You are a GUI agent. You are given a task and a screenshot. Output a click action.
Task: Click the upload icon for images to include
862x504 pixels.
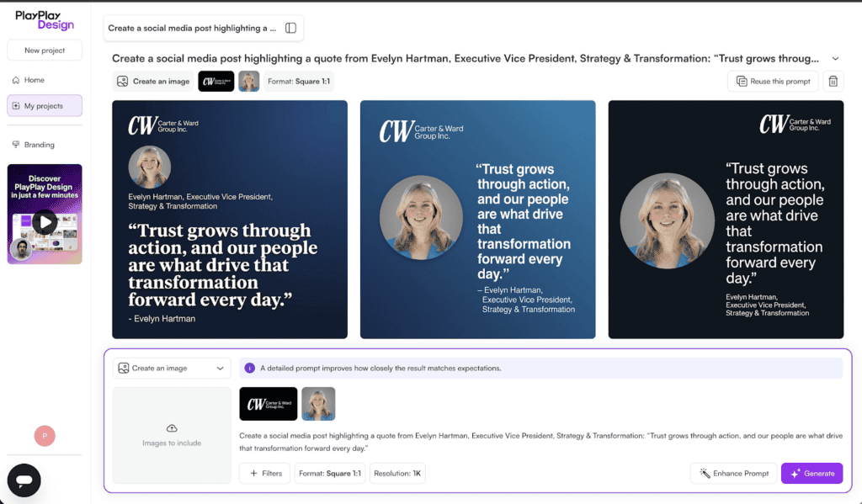172,428
